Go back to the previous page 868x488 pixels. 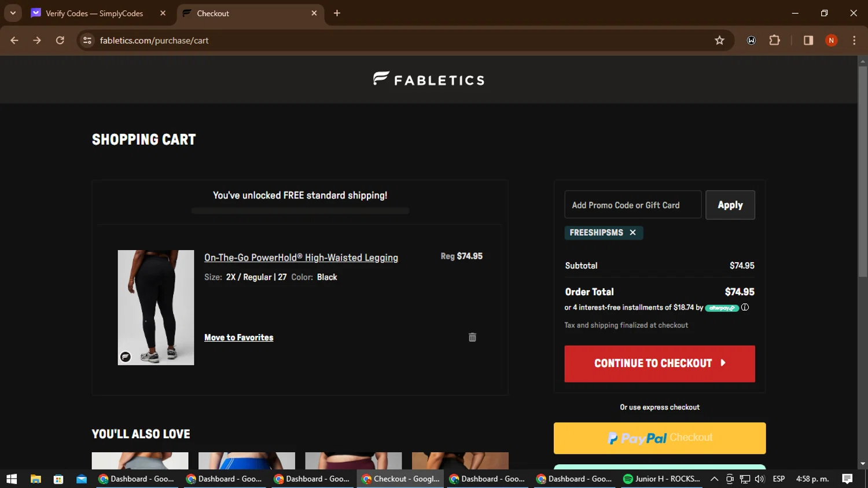[14, 41]
